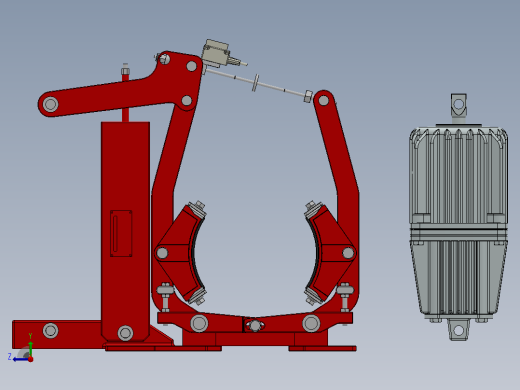Select the adjusting bolt under the right shoe
520x390 pixels.
pyautogui.click(x=345, y=296)
